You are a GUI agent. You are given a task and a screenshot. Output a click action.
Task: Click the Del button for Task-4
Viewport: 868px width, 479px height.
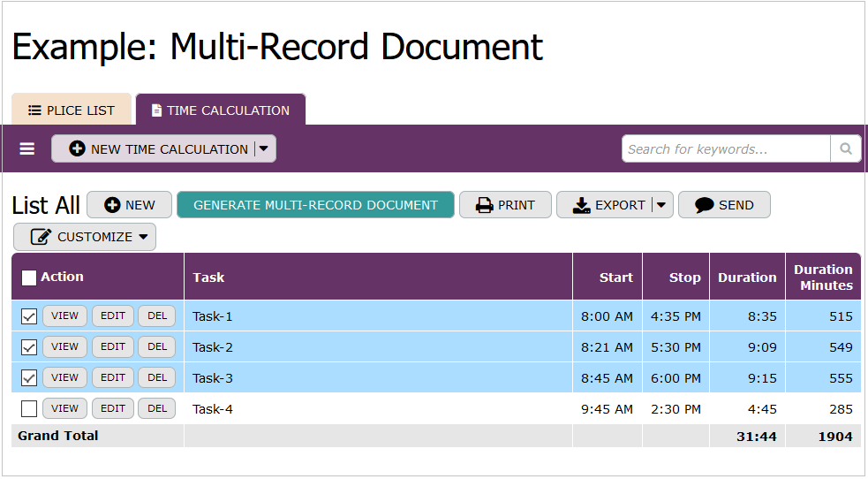coord(157,408)
